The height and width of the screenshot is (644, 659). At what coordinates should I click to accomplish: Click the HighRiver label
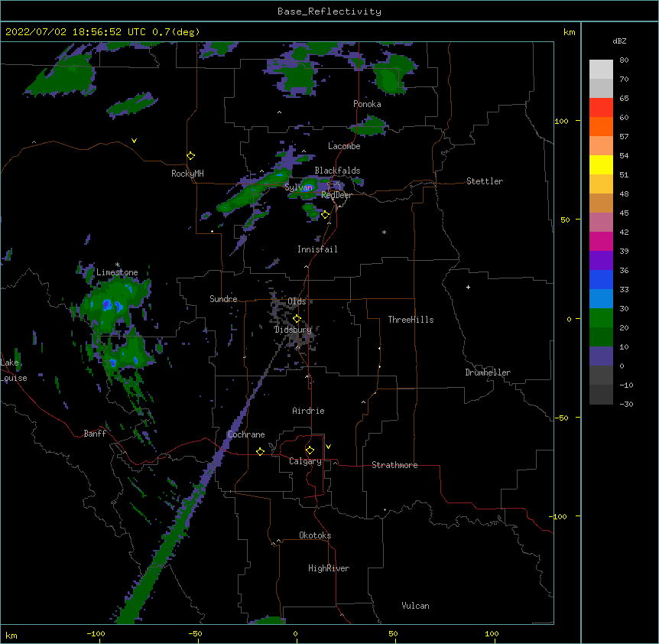pos(329,568)
